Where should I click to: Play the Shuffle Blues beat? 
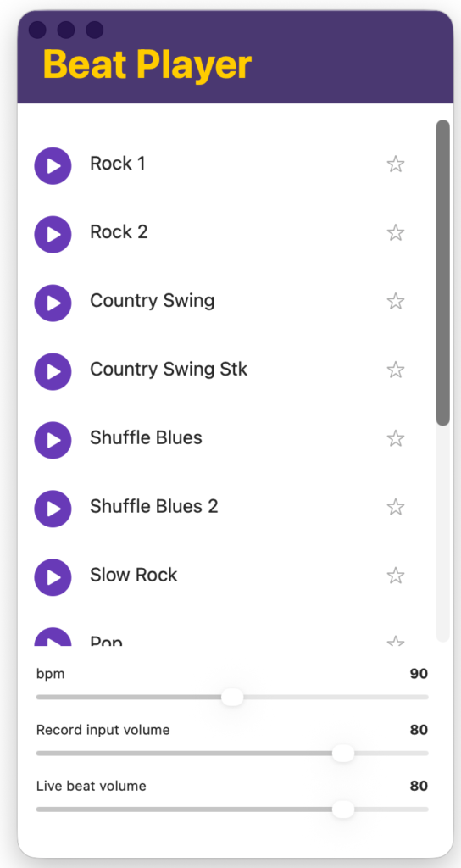point(53,440)
